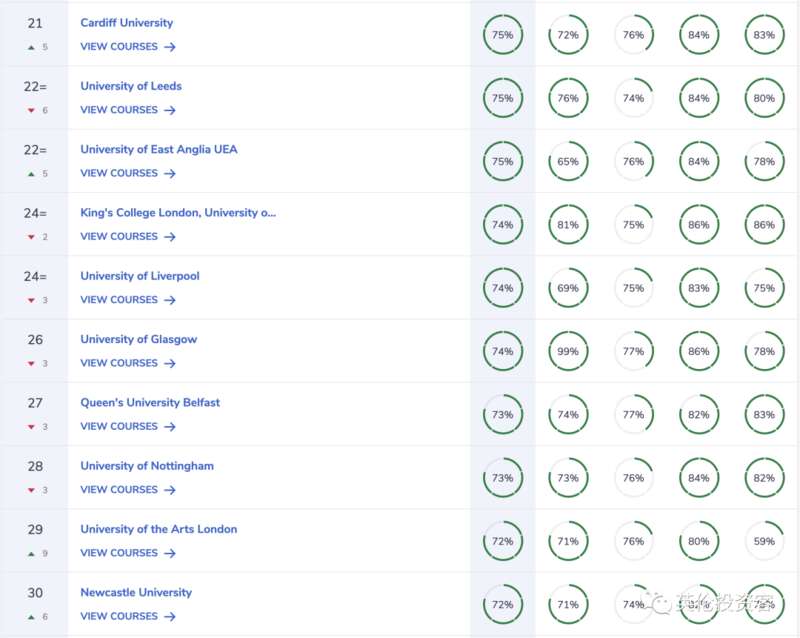Click the 81% circle for King's College London
This screenshot has width=800, height=638.
point(568,225)
